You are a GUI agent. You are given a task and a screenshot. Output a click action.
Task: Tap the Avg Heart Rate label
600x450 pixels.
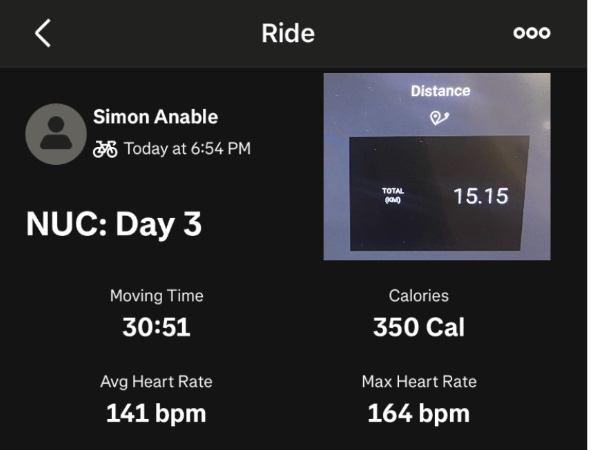click(x=156, y=381)
